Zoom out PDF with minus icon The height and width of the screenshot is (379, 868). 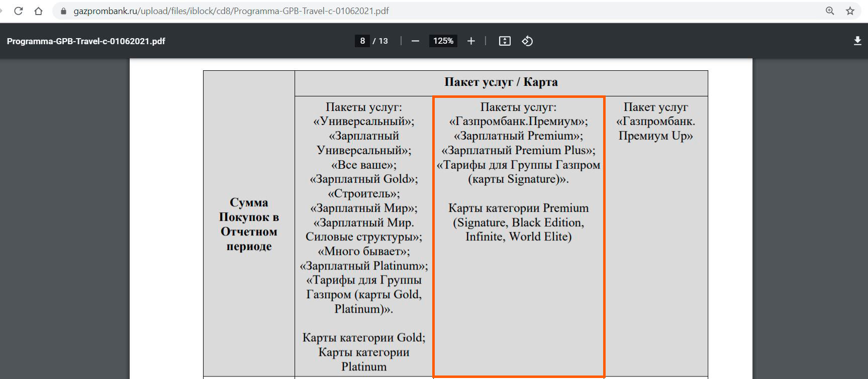pyautogui.click(x=415, y=41)
